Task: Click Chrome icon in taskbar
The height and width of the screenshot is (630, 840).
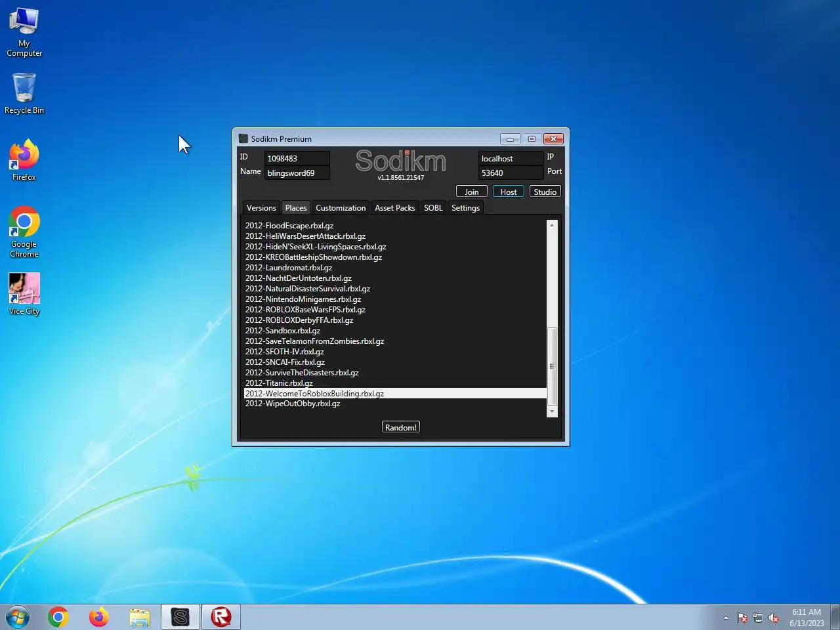Action: pyautogui.click(x=58, y=617)
